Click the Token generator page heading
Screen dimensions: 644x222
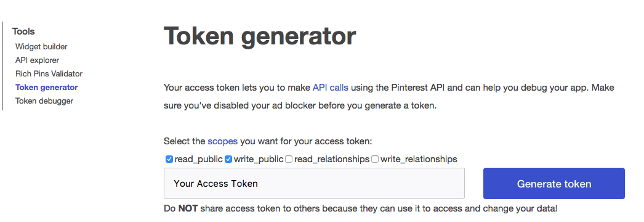click(260, 37)
